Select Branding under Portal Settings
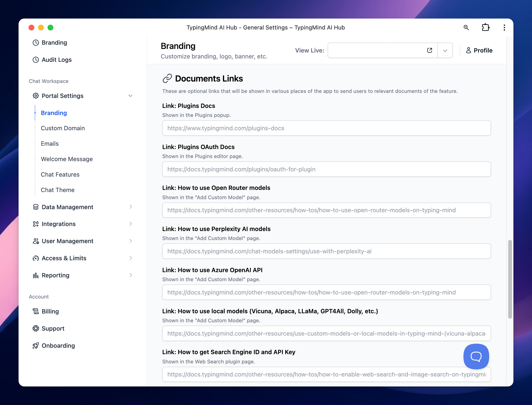532x405 pixels. (54, 113)
